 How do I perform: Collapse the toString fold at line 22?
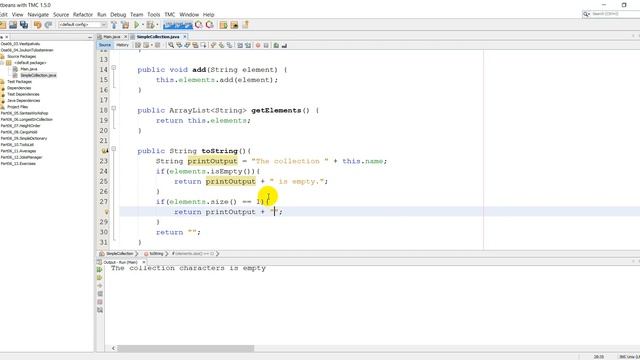[114, 149]
